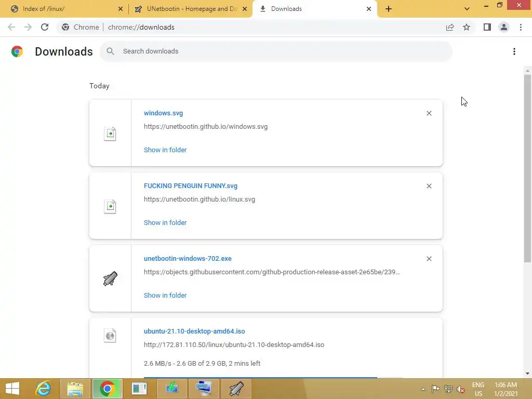The image size is (532, 399).
Task: Show FUCKING PENGUIN FUNNY.svg in folder
Action: [165, 222]
